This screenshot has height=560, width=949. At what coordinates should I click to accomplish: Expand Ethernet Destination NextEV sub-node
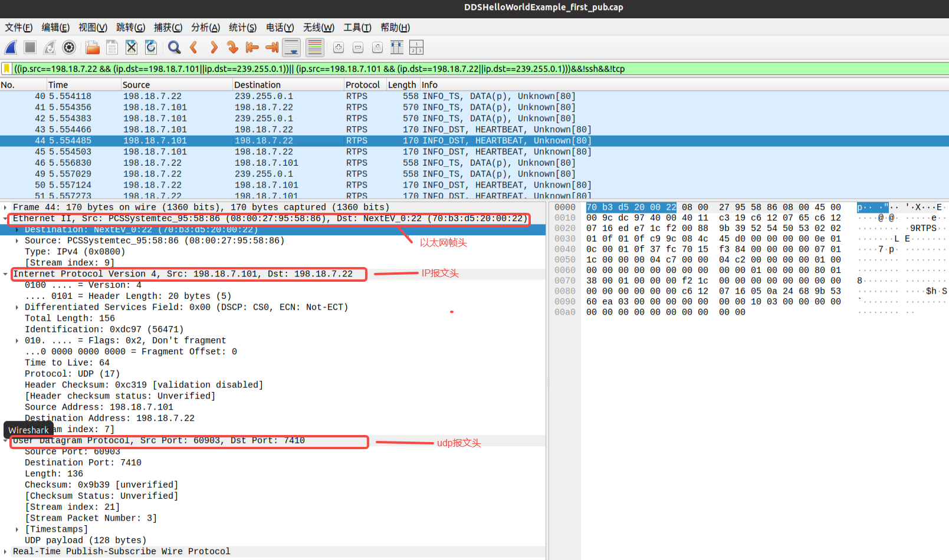coord(17,230)
